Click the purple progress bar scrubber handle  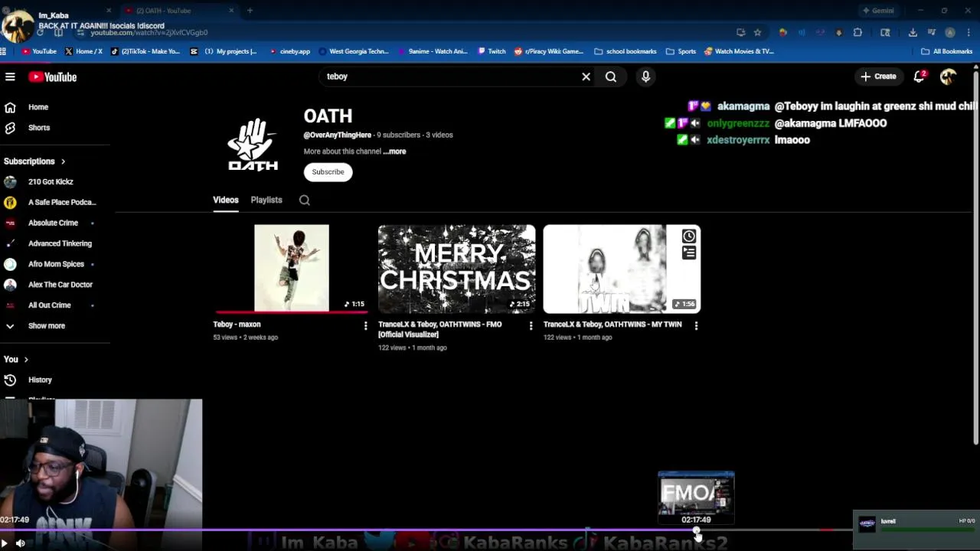click(696, 530)
